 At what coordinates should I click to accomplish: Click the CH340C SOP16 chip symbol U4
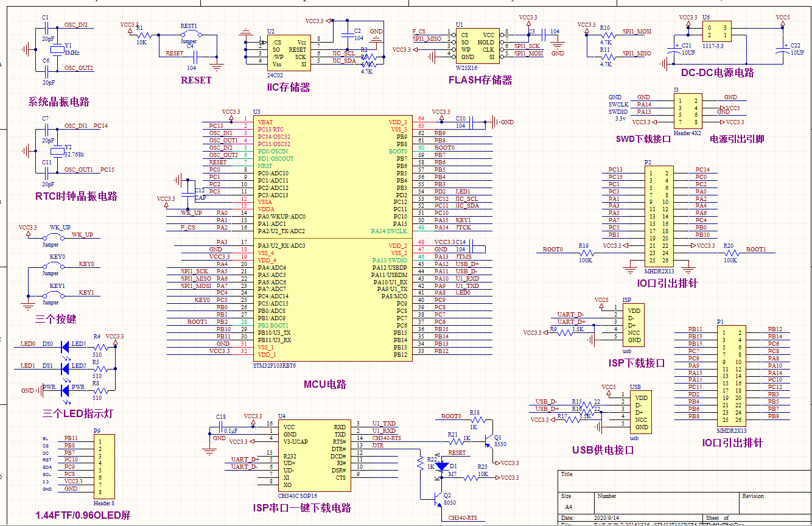click(x=314, y=457)
